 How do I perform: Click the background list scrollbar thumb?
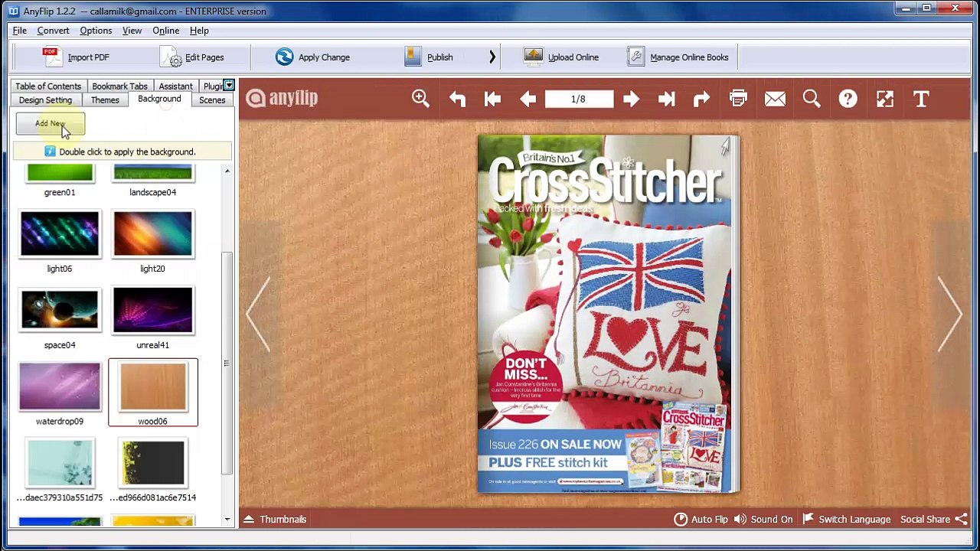(227, 364)
